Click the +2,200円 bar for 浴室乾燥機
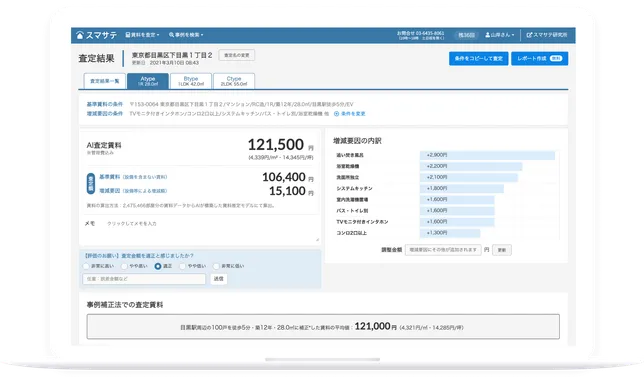 471,166
